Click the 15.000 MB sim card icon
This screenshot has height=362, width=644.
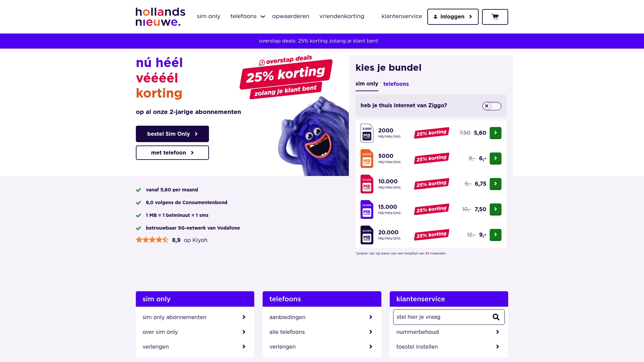[x=367, y=209]
